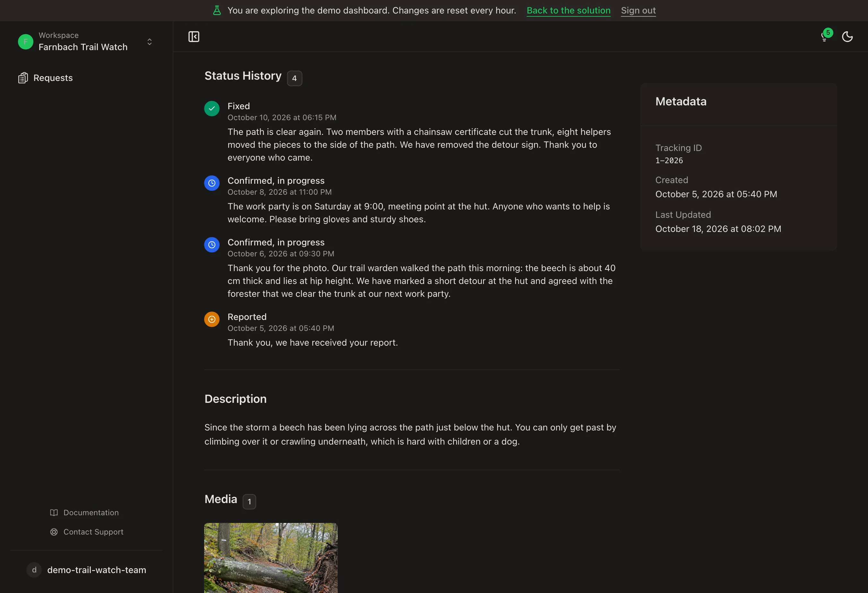Click the Media count badge 1

click(249, 501)
